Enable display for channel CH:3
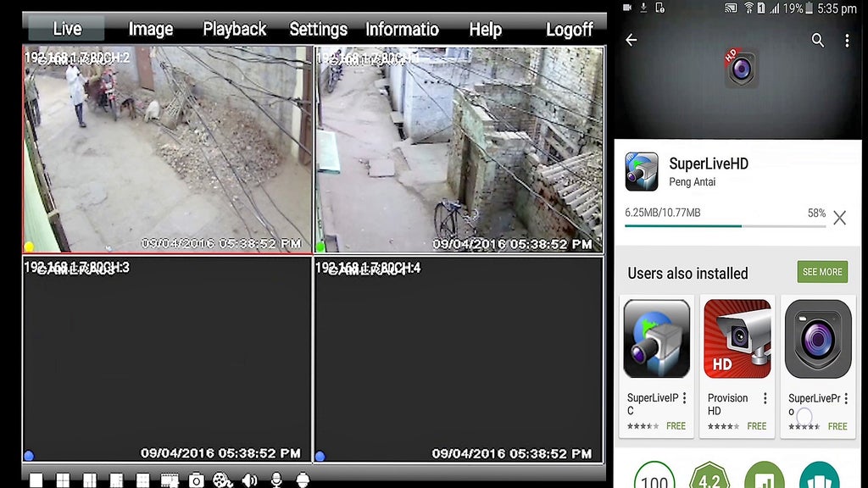Screen dimensions: 868x488 (x=29, y=455)
